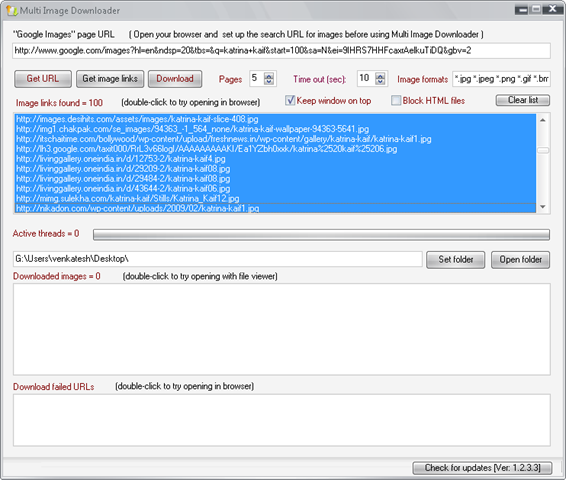The height and width of the screenshot is (480, 566).
Task: Check for updates (Ver: 1.2.3.3)
Action: point(482,468)
